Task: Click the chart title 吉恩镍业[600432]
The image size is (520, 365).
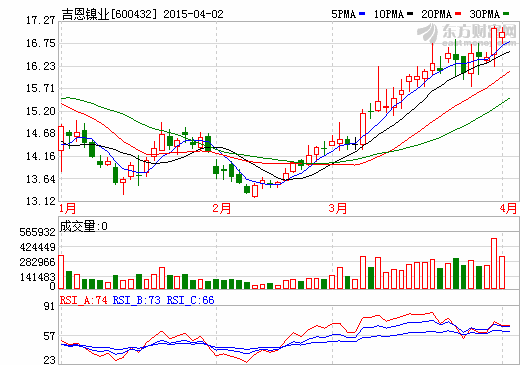Action: 109,14
